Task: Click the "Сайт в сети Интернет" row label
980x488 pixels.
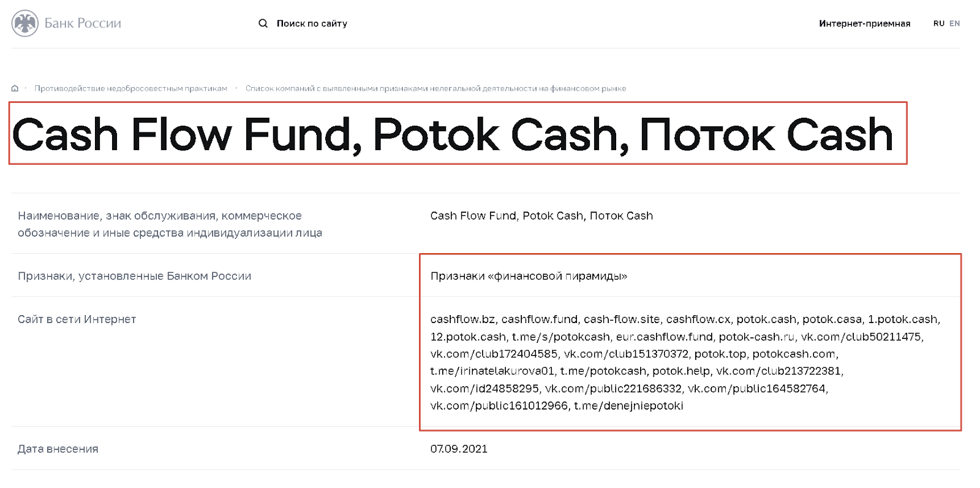Action: tap(77, 319)
